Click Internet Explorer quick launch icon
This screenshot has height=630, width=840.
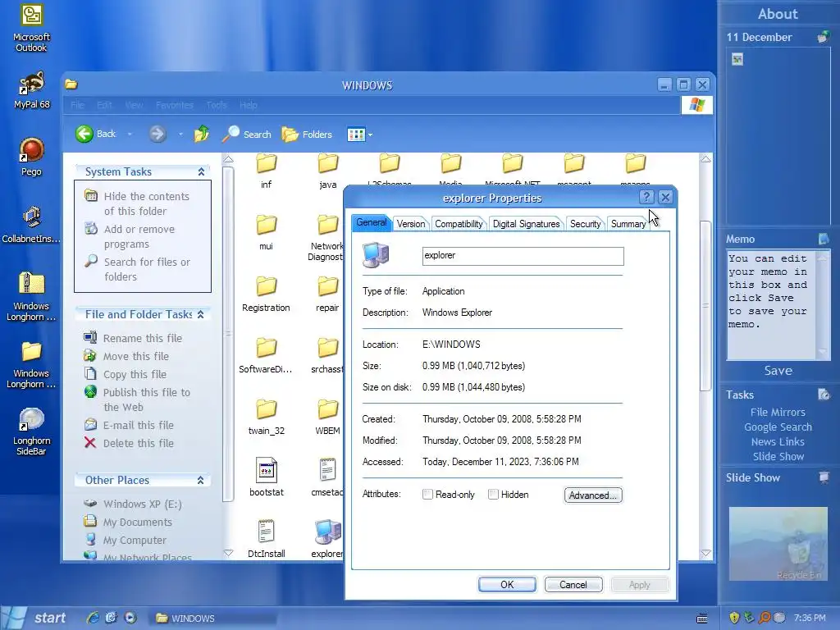pos(93,618)
